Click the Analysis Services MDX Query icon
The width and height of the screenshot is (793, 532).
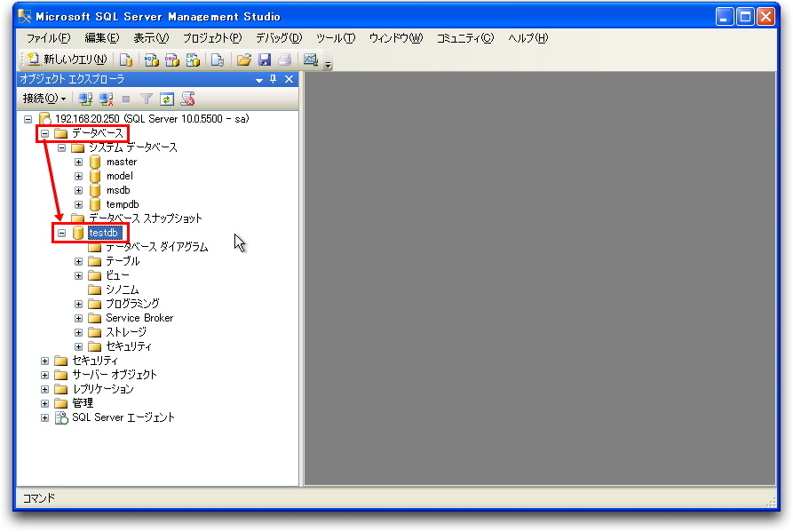151,60
